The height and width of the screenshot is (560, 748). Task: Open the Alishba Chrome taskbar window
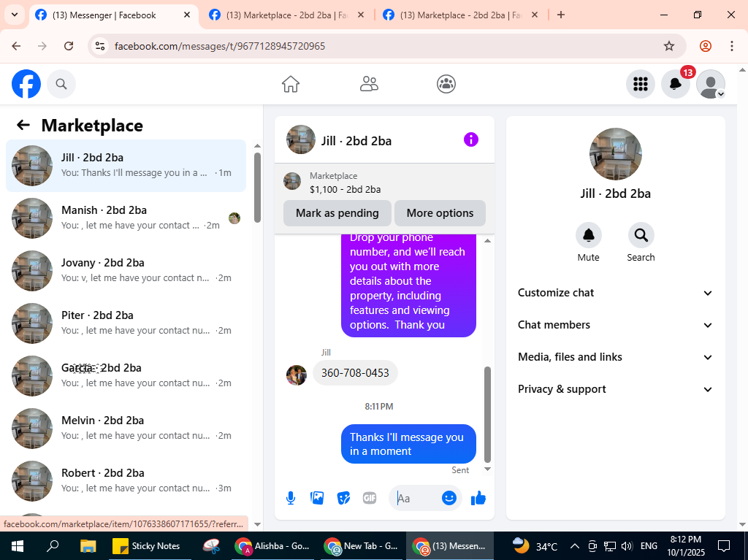coord(272,545)
